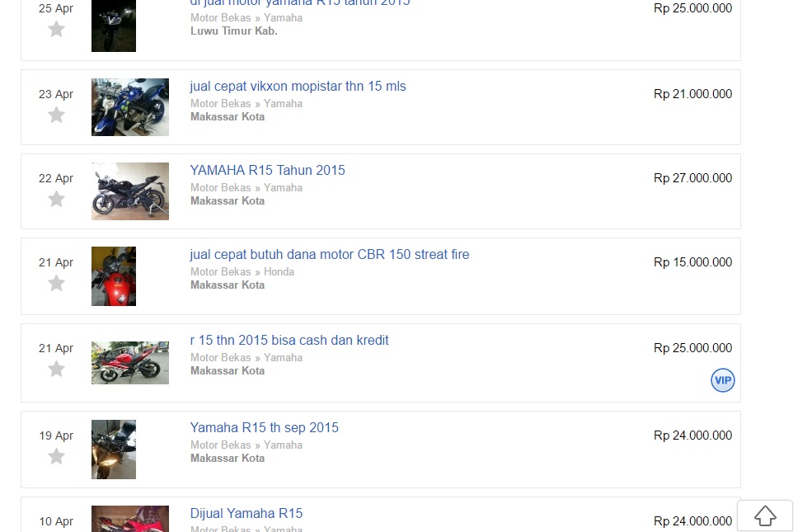Viewport: 812px width, 532px height.
Task: Open 'Dijual Yamaha R15' listing
Action: pos(246,513)
